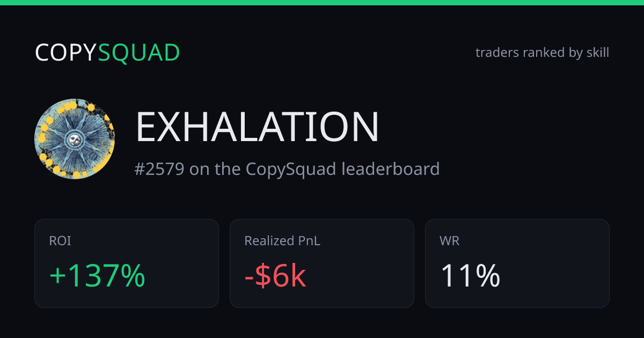Image resolution: width=644 pixels, height=338 pixels.
Task: Open the EXHALATION trader avatar
Action: point(75,139)
